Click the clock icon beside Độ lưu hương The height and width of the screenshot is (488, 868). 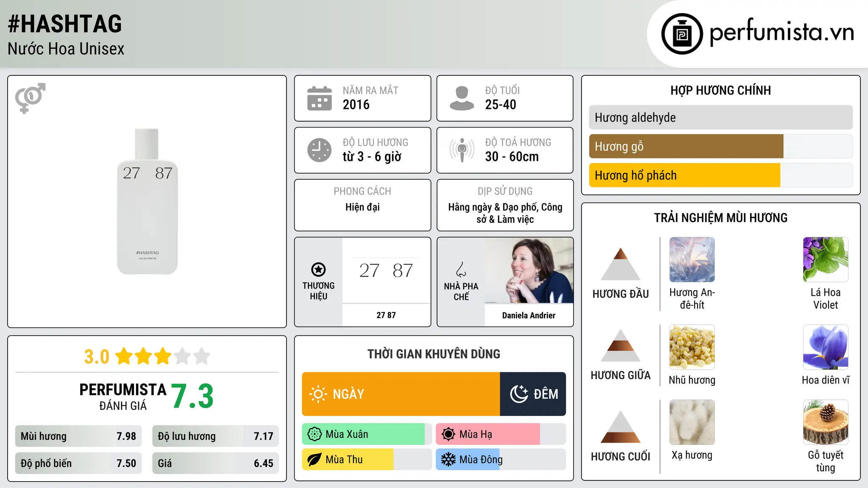coord(320,150)
